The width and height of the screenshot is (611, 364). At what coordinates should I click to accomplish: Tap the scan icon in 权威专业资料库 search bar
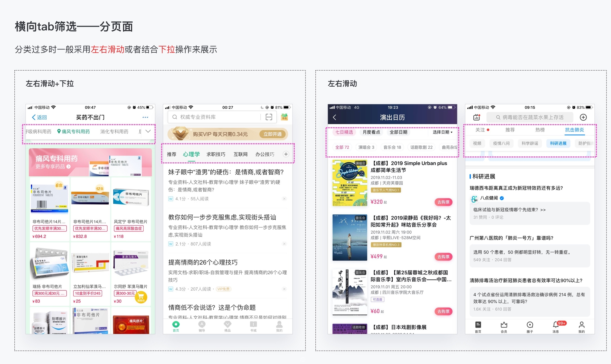point(269,117)
